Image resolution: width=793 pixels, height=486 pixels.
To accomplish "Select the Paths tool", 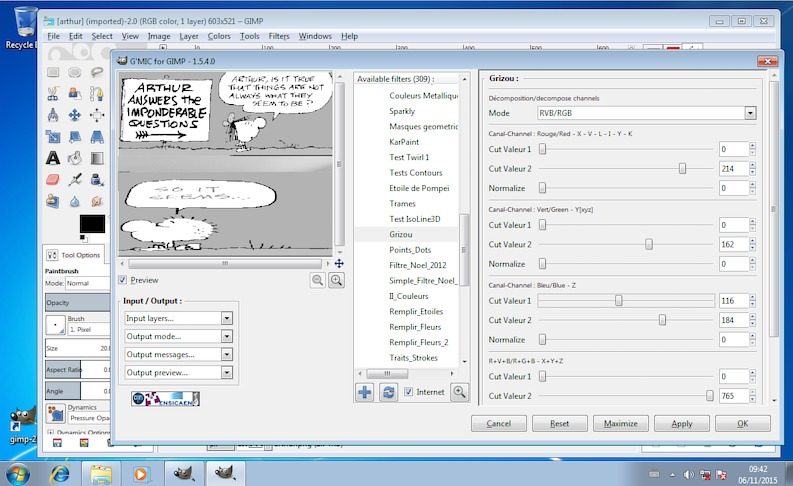I will (97, 94).
